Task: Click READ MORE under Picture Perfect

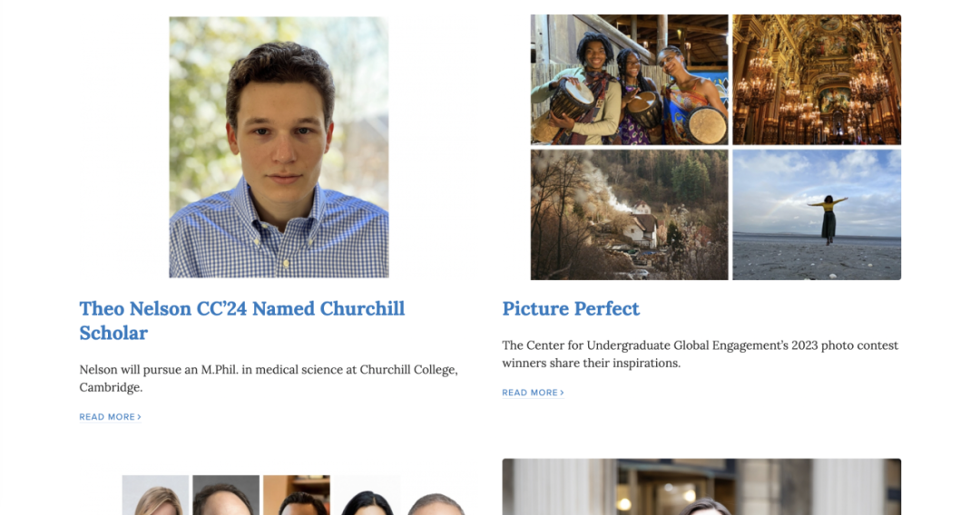Action: (x=530, y=393)
